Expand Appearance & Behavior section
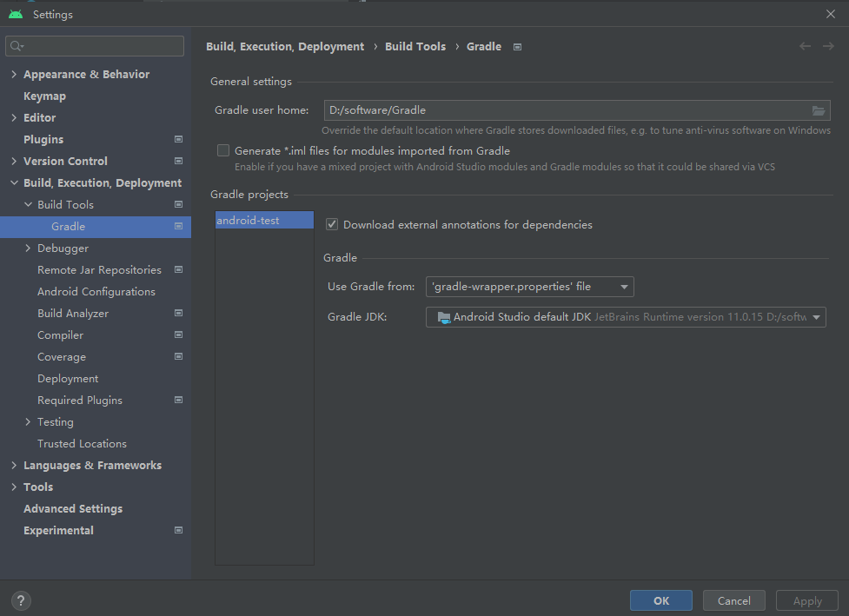 (x=14, y=74)
